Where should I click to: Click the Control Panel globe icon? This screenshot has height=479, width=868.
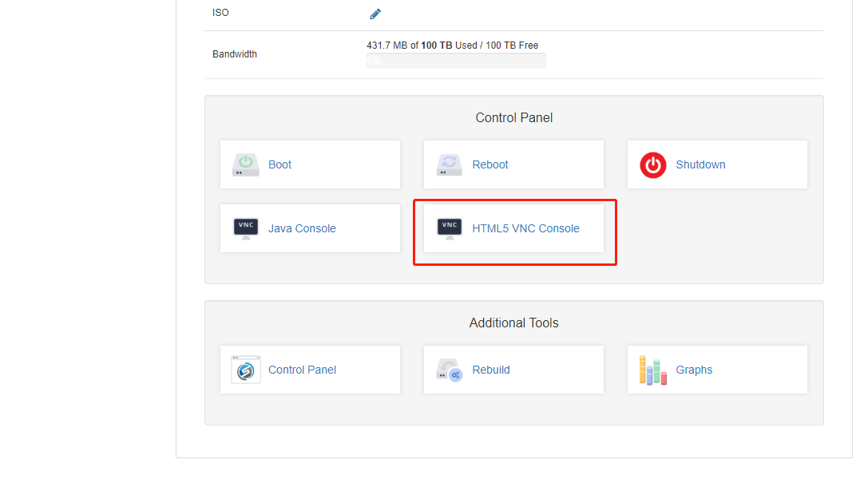[x=245, y=369]
